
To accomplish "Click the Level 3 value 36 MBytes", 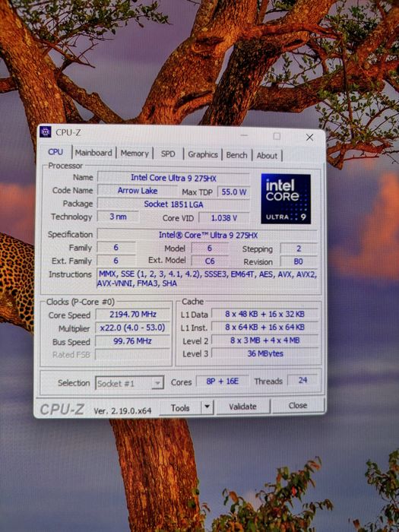I will [x=265, y=353].
